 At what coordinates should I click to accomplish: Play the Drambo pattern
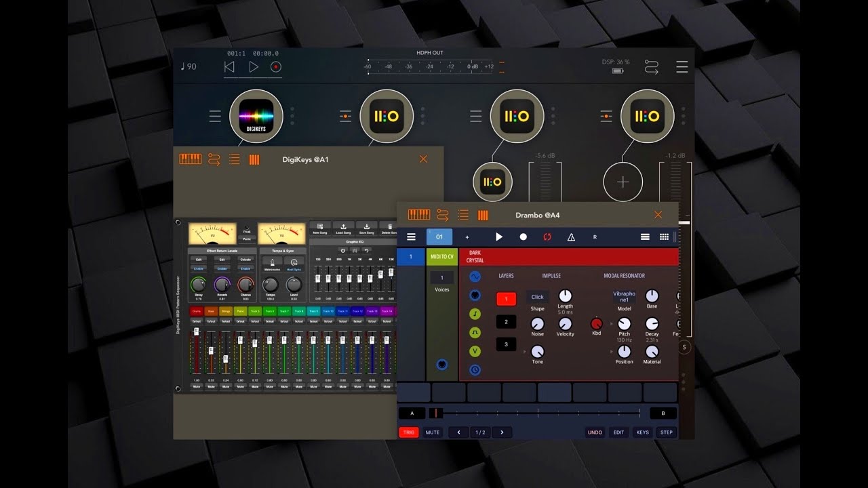[499, 237]
